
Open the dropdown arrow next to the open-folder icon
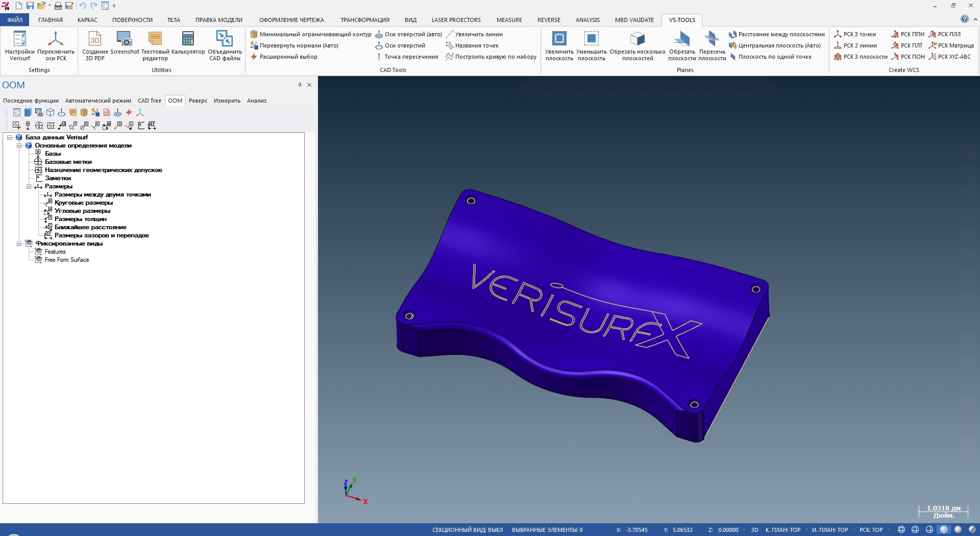click(50, 6)
